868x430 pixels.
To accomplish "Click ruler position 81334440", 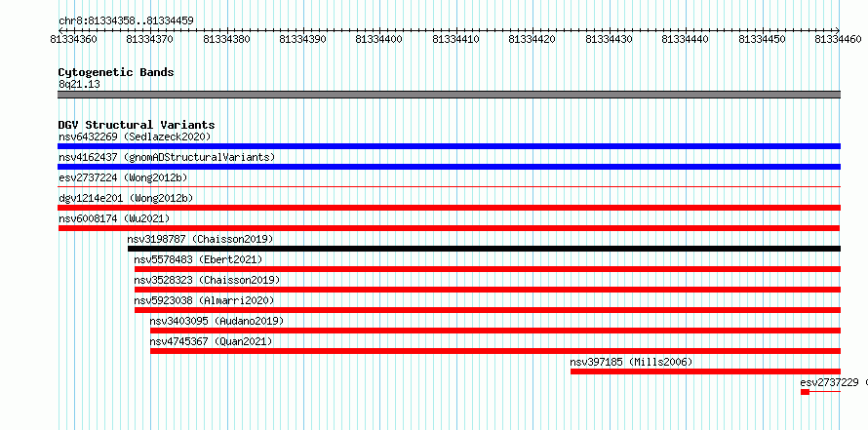I will tap(685, 39).
